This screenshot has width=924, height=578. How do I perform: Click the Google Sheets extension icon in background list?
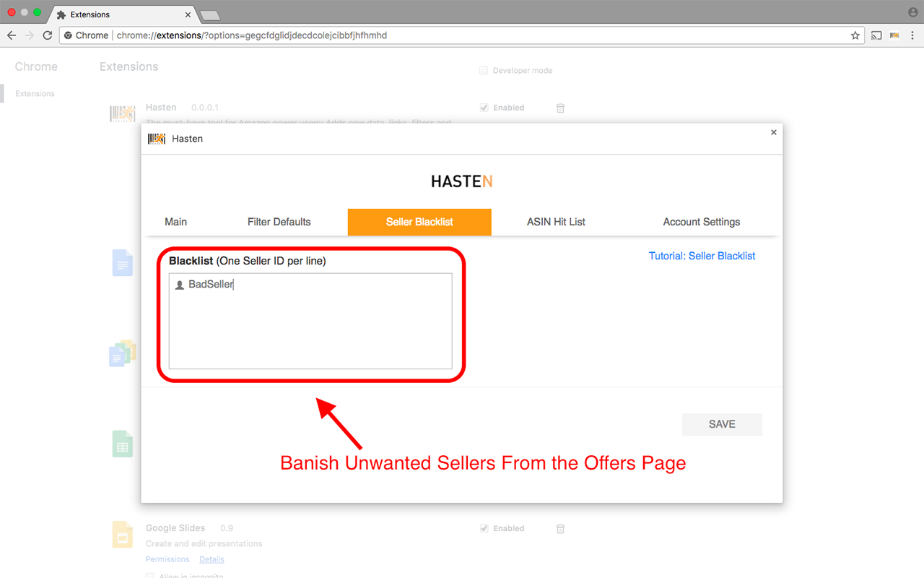click(x=123, y=444)
